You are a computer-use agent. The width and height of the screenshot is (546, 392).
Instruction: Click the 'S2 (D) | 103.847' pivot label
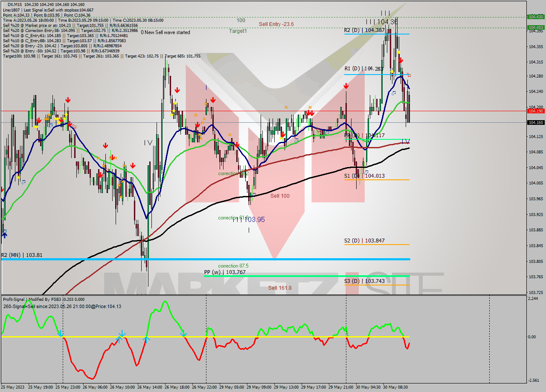pos(364,241)
